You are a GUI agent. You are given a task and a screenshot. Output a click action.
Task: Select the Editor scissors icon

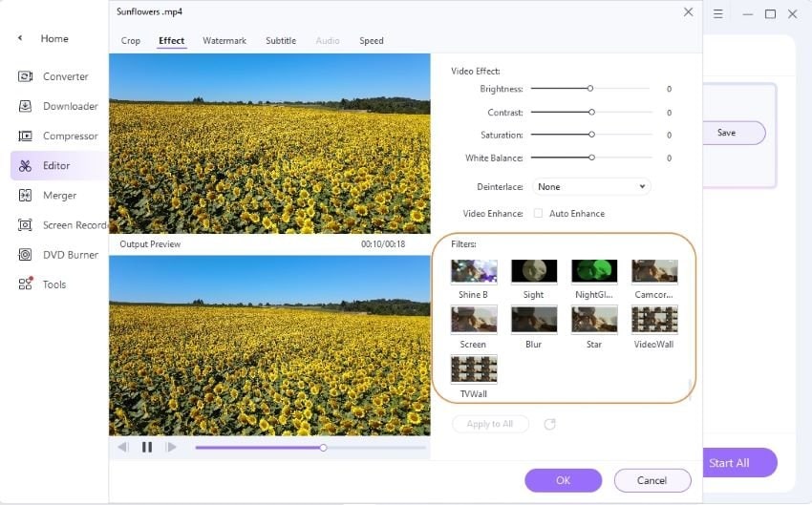pyautogui.click(x=25, y=165)
